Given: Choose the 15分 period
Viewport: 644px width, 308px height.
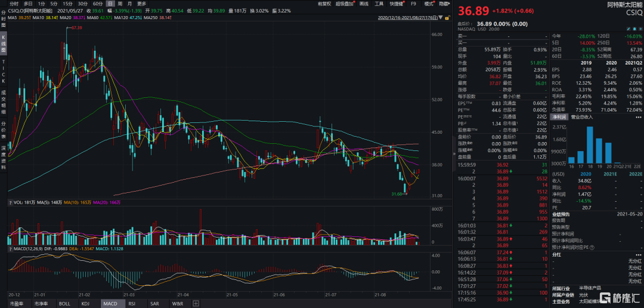Looking at the screenshot, I should pos(68,4).
